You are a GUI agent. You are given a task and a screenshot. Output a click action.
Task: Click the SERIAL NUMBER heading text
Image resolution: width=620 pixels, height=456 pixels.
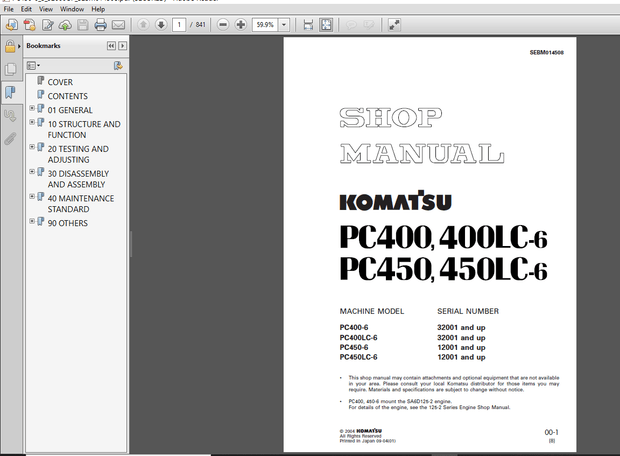[468, 311]
